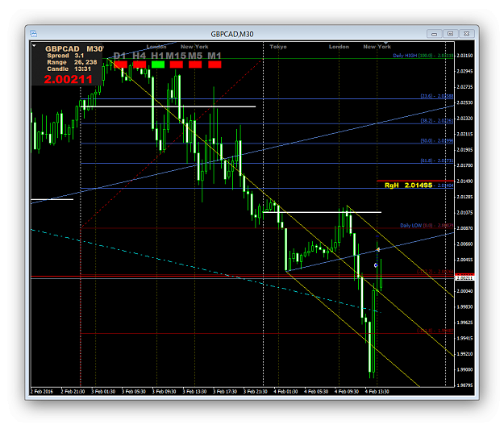Click the (61.8) Fibonacci level label
Image resolution: width=504 pixels, height=425 pixels.
click(437, 160)
